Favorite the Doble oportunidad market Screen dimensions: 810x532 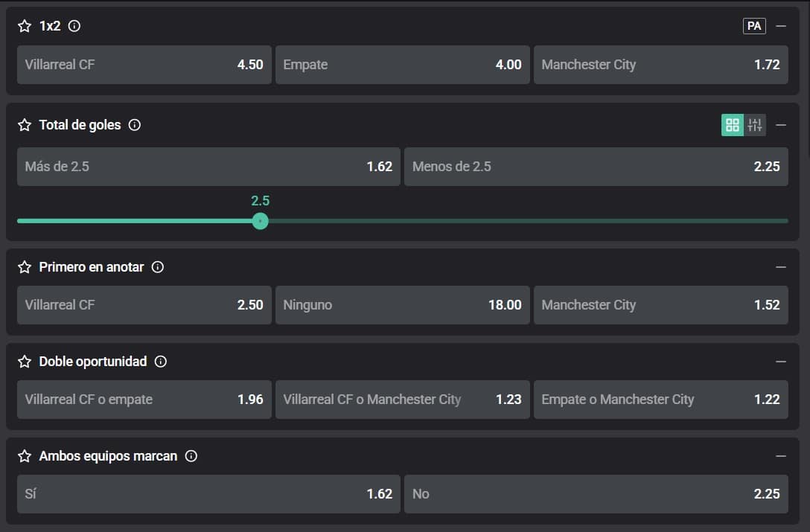coord(25,362)
